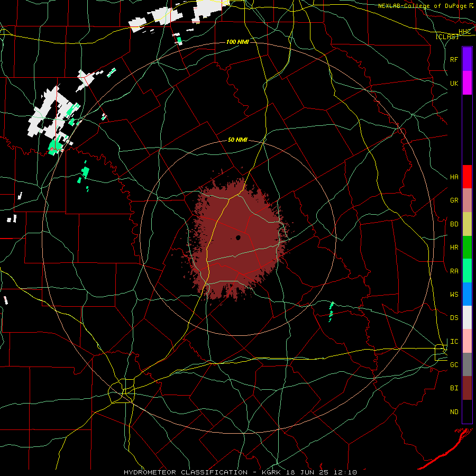Image resolution: width=476 pixels, height=476 pixels.
Task: Click the RA legend label
Action: (x=454, y=271)
